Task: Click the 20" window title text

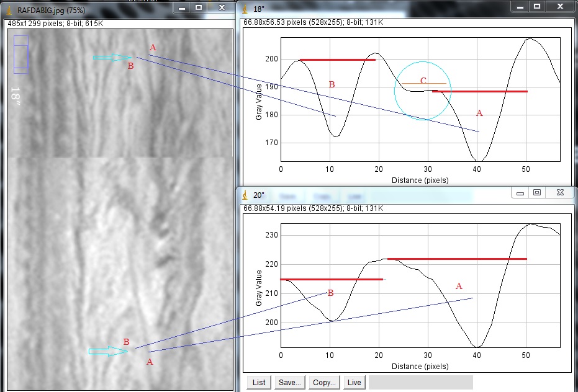Action: click(x=259, y=195)
